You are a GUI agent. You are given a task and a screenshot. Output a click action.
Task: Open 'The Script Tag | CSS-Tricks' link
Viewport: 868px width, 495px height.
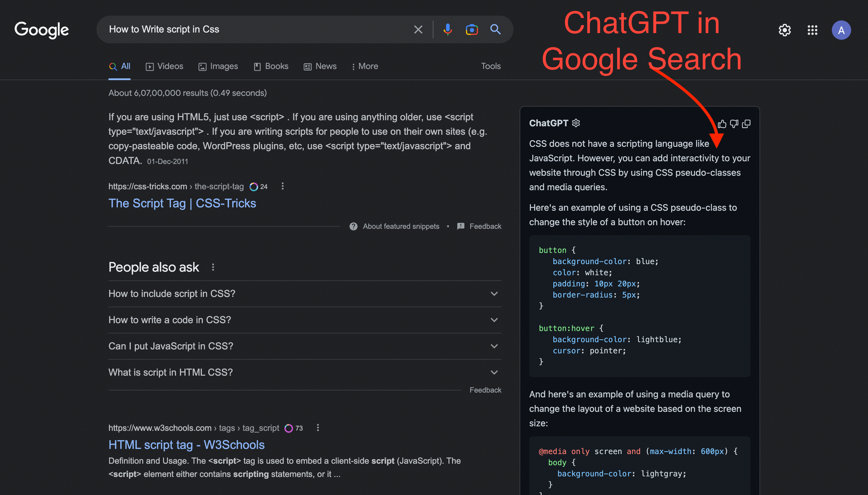click(x=182, y=203)
